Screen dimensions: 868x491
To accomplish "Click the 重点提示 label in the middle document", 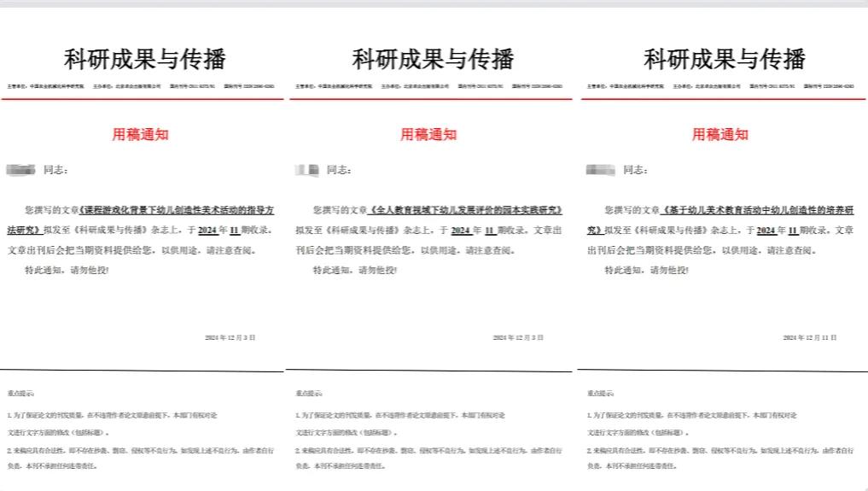I will click(309, 394).
